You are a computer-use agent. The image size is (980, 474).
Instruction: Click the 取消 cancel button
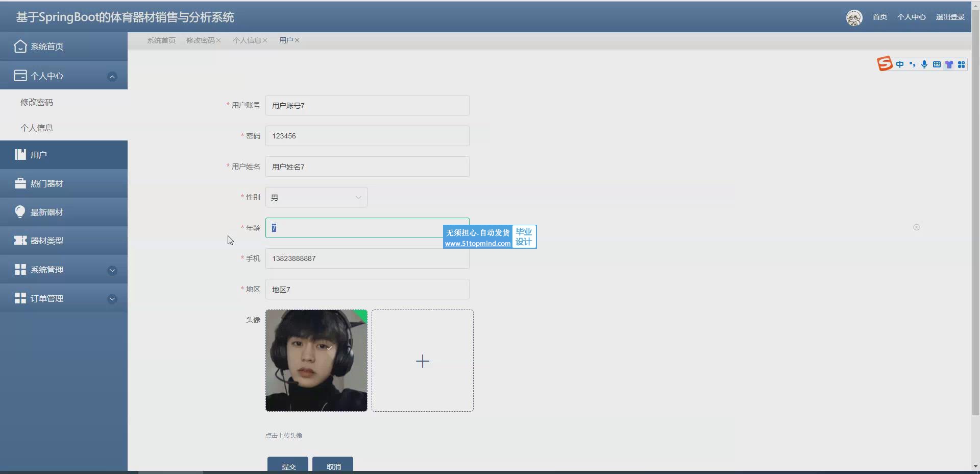[x=333, y=465]
